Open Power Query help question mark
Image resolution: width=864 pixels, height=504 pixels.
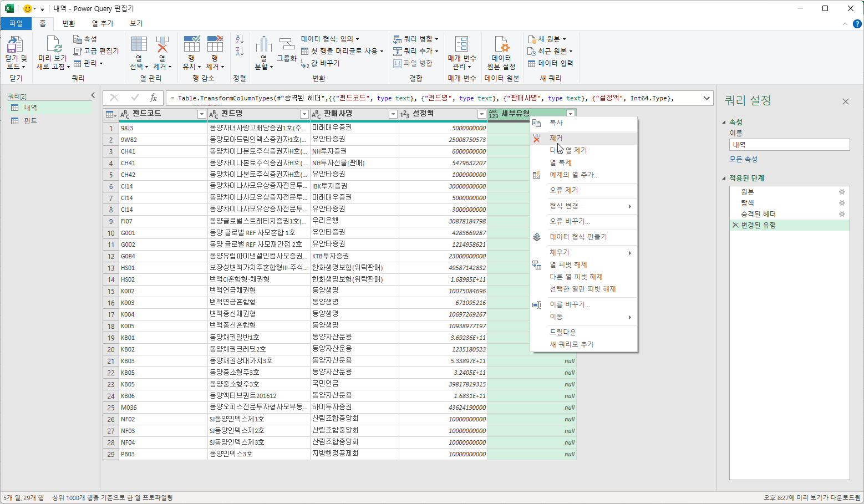tap(857, 24)
